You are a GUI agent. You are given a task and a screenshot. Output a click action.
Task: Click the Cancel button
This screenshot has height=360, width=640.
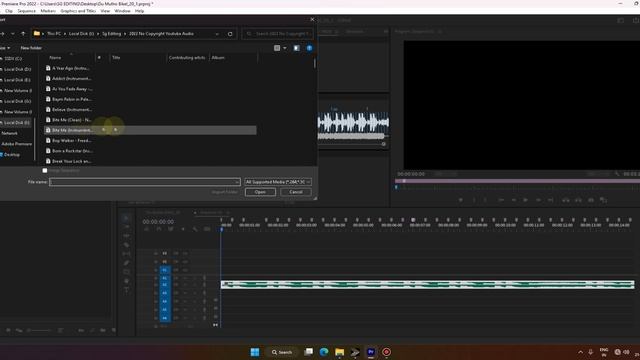click(296, 192)
